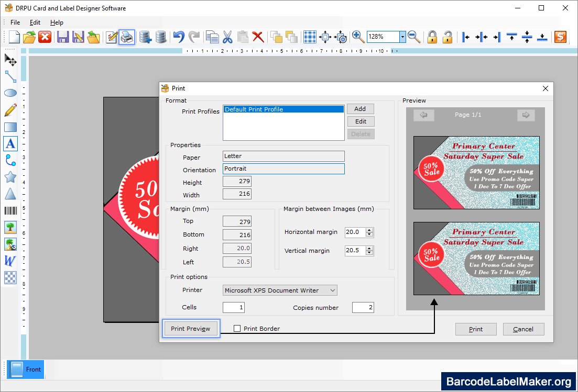Increase the Vertical margin value
This screenshot has width=578, height=392.
[x=369, y=249]
